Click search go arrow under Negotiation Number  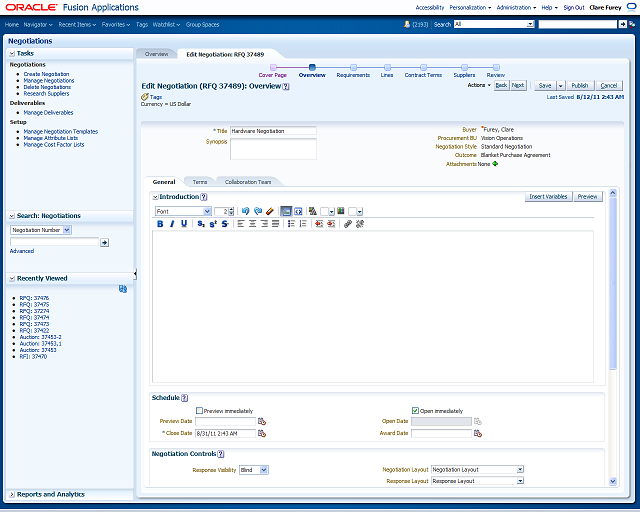[104, 243]
